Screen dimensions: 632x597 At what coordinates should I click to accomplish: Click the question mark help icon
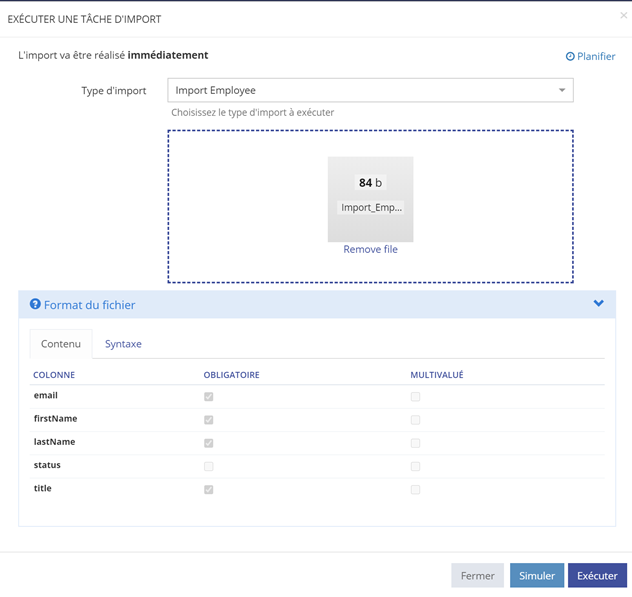(35, 305)
